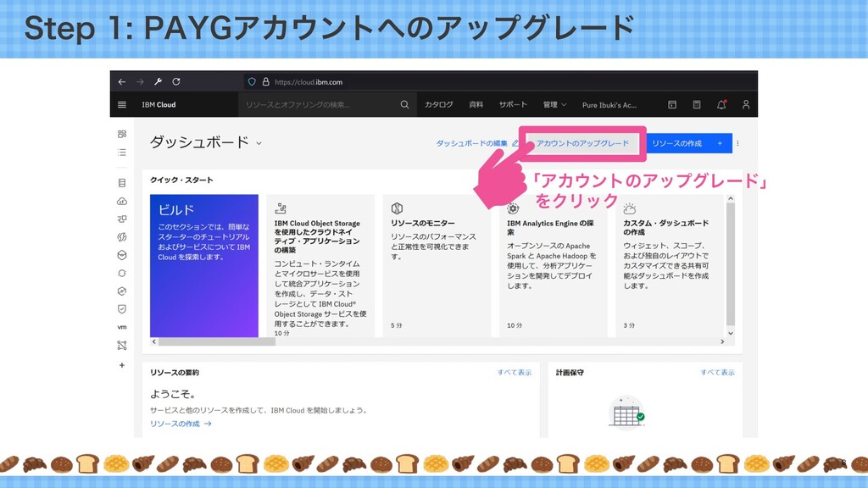The image size is (868, 488).
Task: Open the notifications bell
Action: point(721,104)
